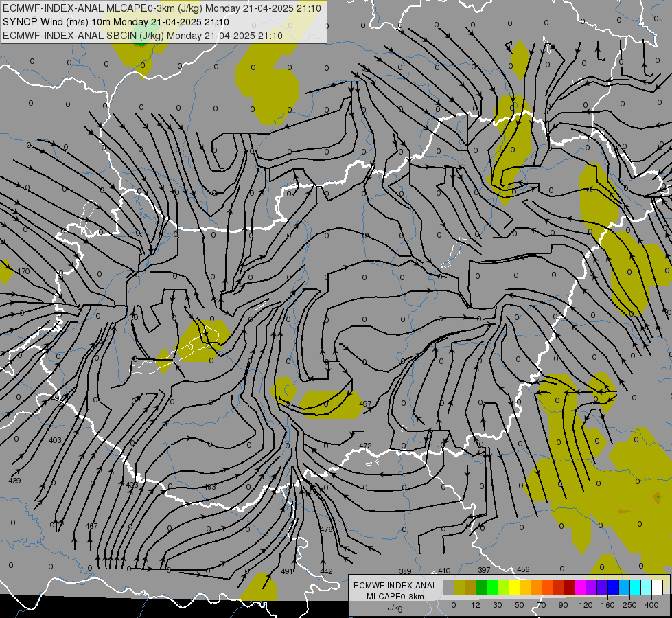Click the white swatch ending the legend

tap(658, 587)
